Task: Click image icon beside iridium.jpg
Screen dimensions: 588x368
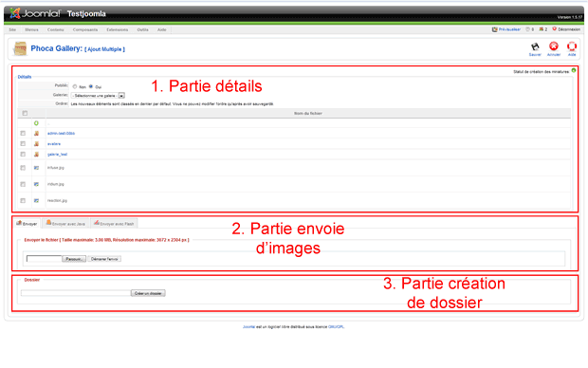Action: coord(36,184)
